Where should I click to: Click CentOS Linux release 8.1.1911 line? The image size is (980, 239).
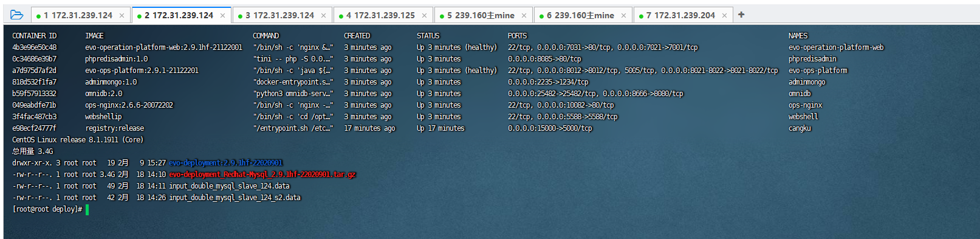point(78,140)
